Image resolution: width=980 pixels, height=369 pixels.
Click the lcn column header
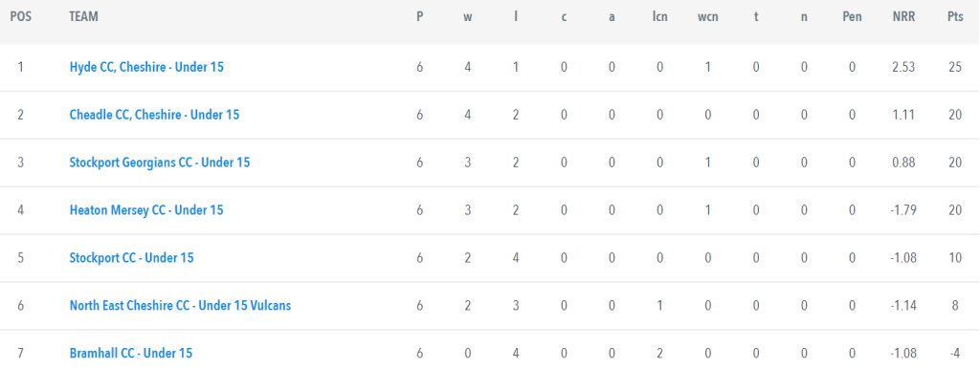click(660, 17)
